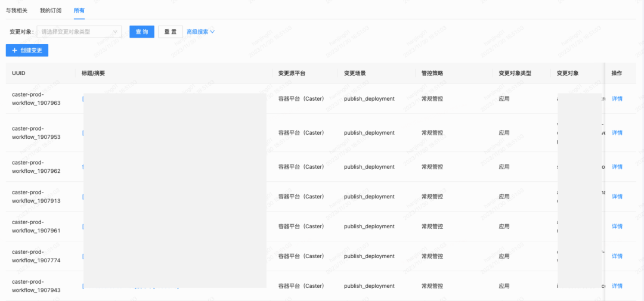The height and width of the screenshot is (301, 644).
Task: Click publish_deployment in row 1907774
Action: (369, 256)
